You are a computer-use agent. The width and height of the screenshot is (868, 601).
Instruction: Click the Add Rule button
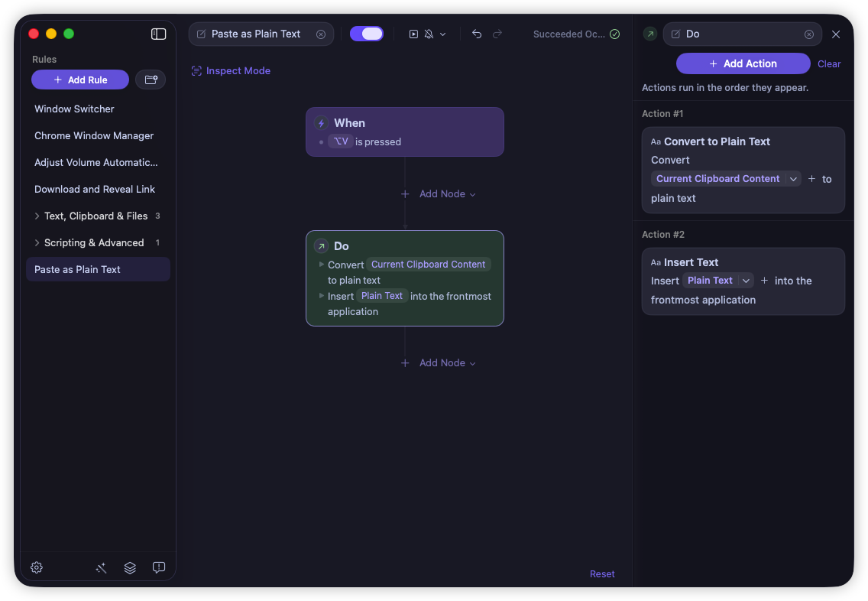pos(80,80)
